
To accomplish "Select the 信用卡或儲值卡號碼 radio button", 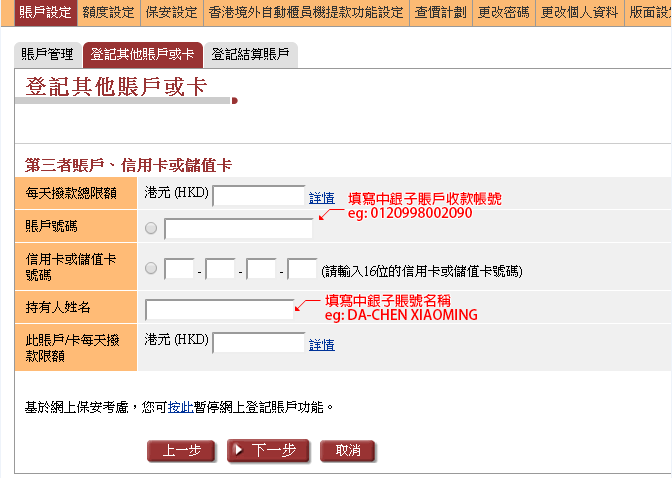I will click(x=151, y=268).
